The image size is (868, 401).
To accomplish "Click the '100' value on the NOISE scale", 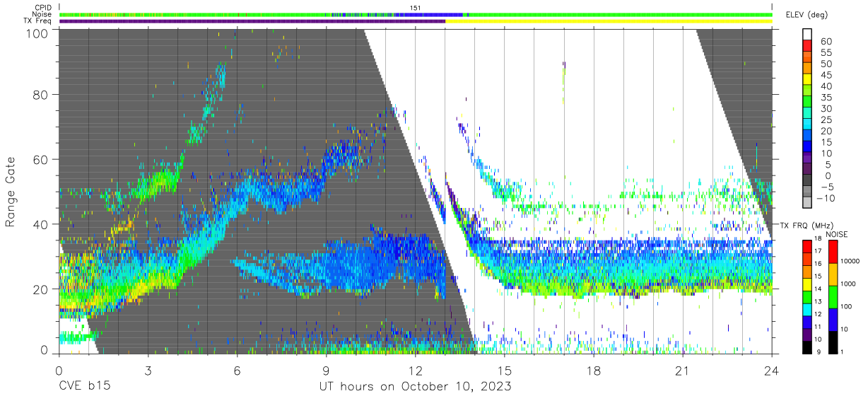I will 847,307.
